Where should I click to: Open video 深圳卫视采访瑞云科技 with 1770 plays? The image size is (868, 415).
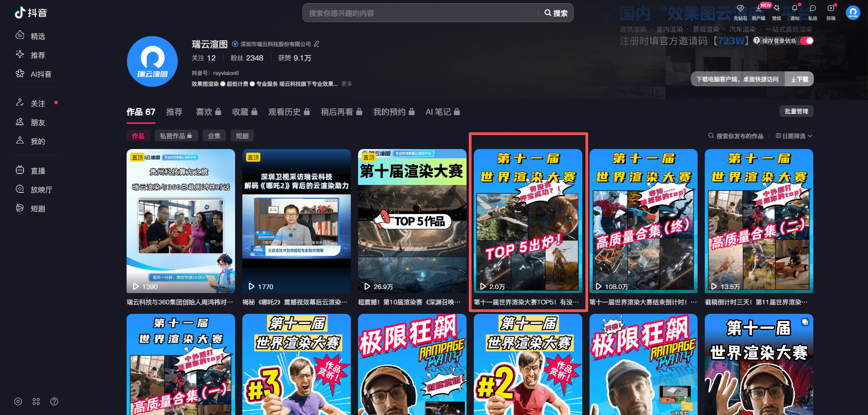[297, 221]
